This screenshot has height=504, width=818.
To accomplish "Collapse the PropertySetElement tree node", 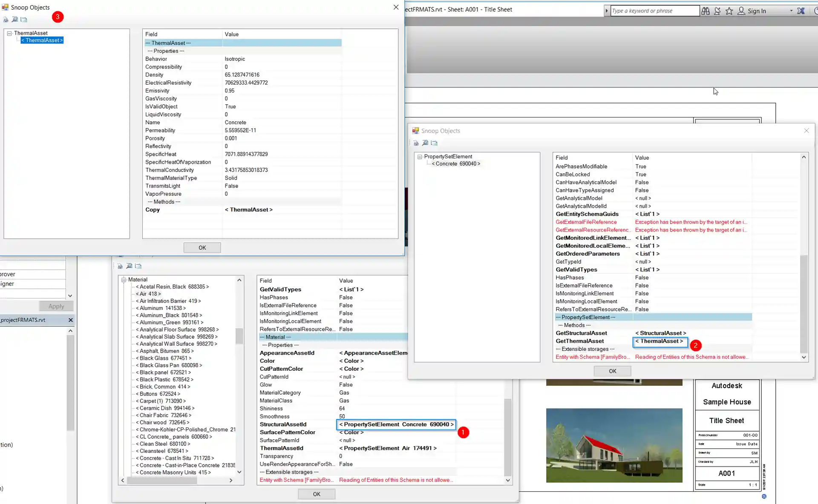I will (420, 156).
